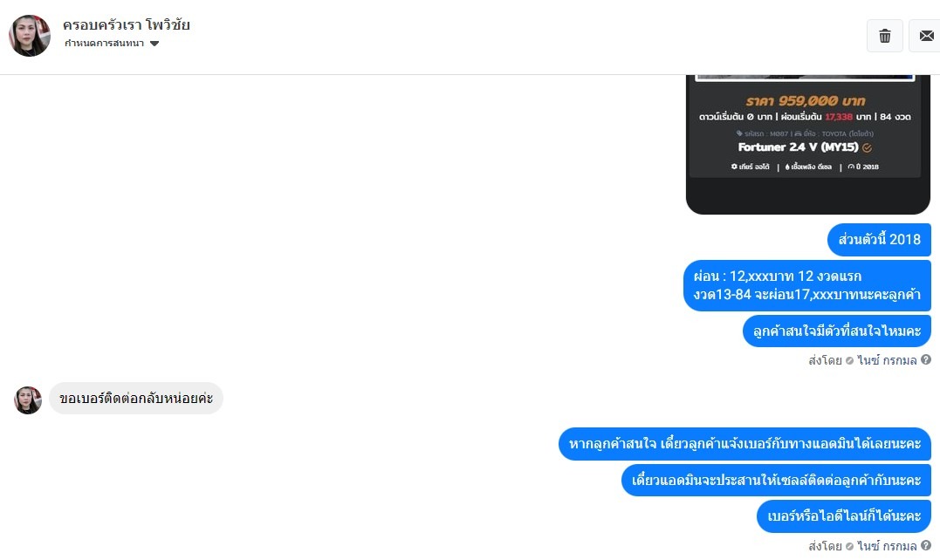Select the installment details message 12,xxx บาท

click(807, 286)
